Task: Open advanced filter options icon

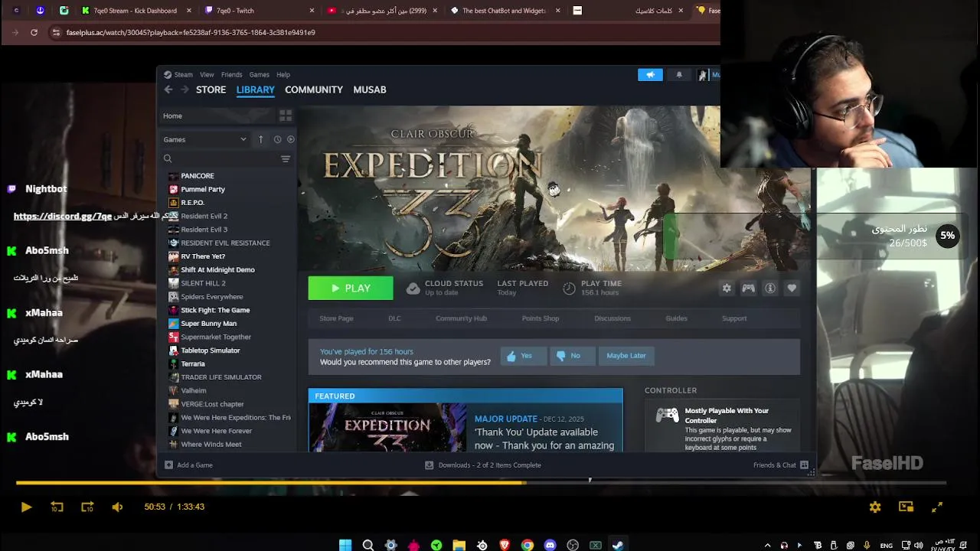Action: pos(286,158)
